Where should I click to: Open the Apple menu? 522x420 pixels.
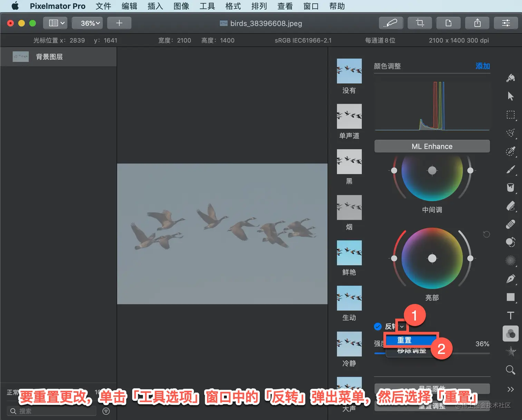[x=15, y=6]
